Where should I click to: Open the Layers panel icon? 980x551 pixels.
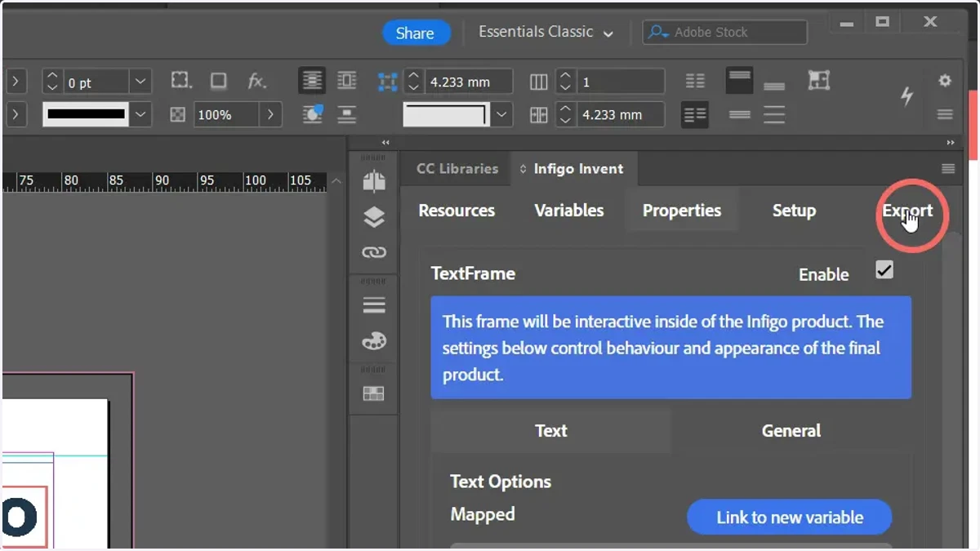click(374, 217)
